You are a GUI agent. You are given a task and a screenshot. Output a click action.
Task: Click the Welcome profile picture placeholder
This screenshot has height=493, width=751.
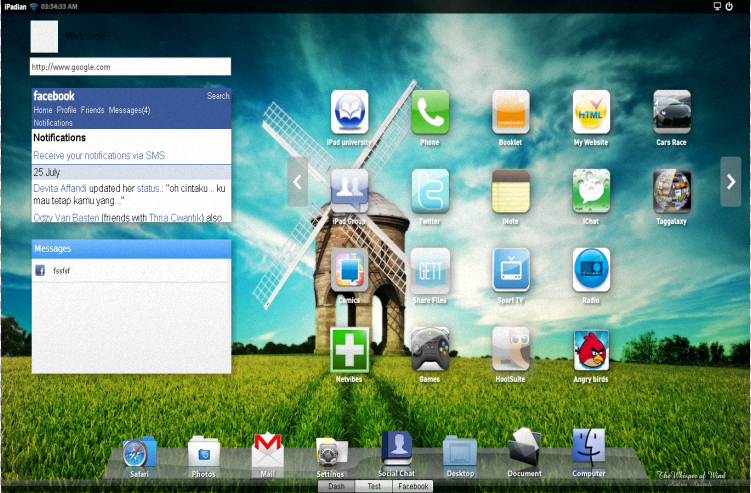coord(44,36)
